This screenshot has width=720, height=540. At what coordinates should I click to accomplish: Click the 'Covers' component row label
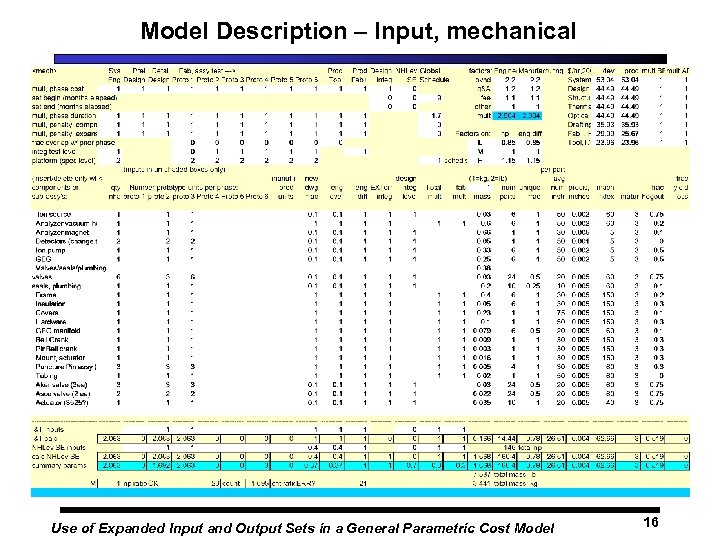tap(47, 313)
